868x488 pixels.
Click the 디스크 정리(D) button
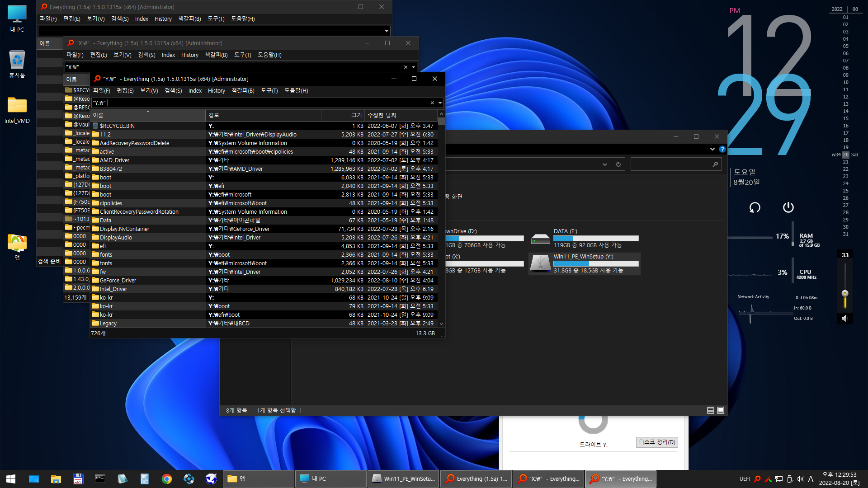(x=657, y=442)
